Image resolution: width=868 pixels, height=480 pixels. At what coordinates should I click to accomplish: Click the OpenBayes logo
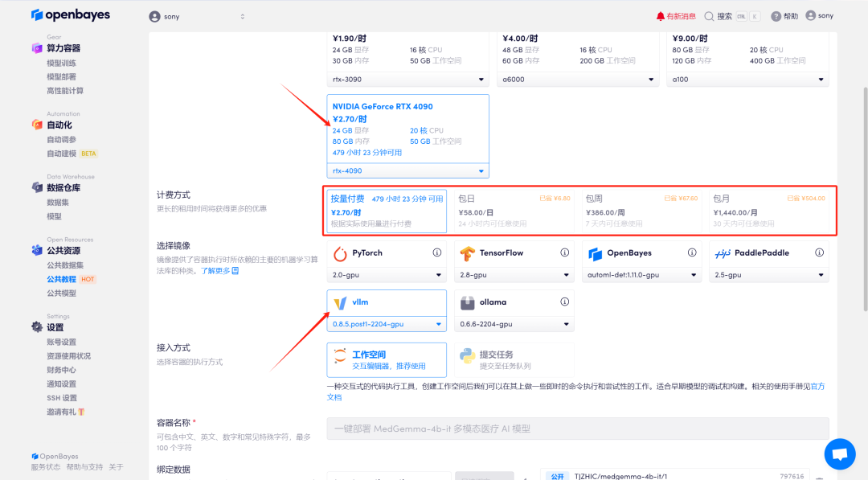click(x=70, y=15)
